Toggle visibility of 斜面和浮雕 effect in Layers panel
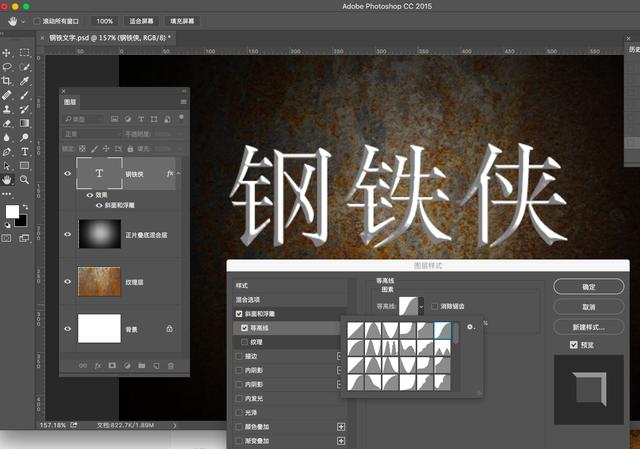640x449 pixels. 99,205
